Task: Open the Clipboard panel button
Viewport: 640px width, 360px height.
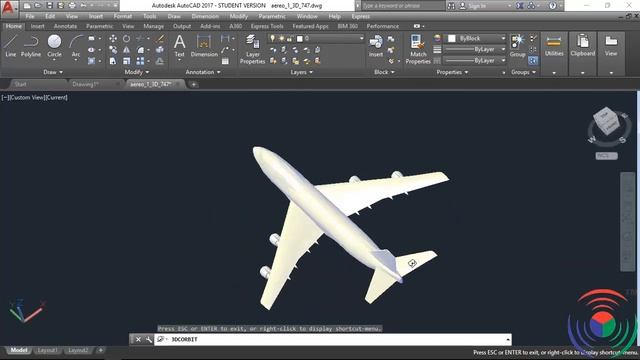Action: (x=582, y=46)
